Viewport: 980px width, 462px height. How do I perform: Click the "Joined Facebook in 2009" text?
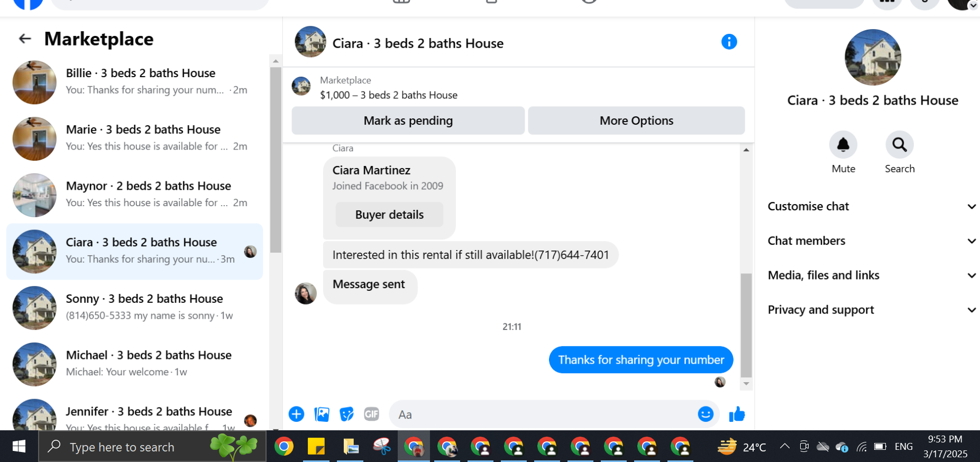388,186
